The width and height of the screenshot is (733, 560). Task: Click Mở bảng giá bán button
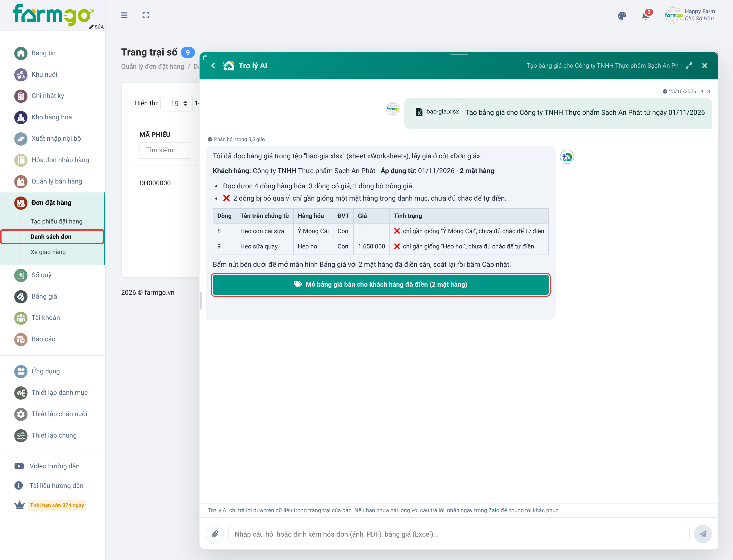(380, 284)
